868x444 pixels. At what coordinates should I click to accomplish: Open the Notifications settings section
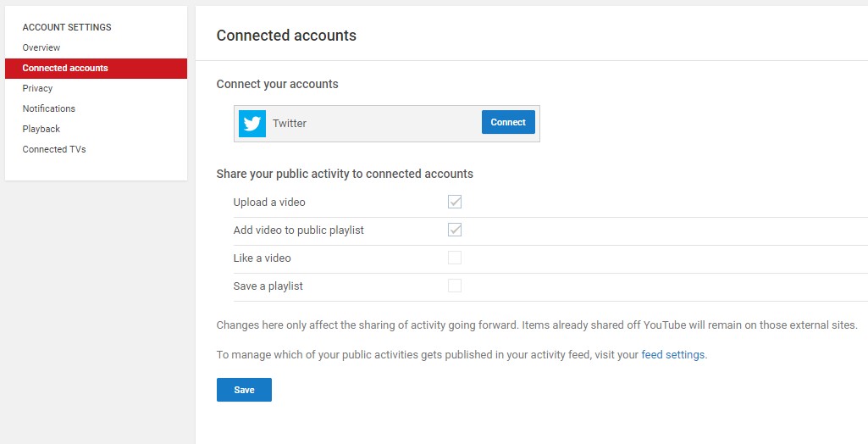tap(49, 108)
